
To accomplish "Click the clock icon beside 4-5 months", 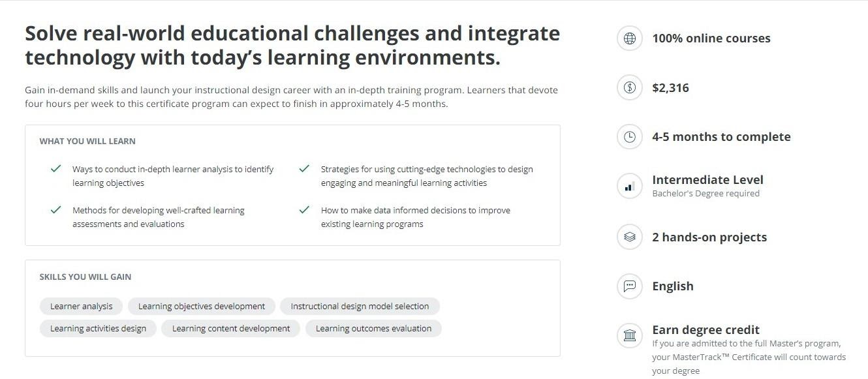I will click(x=630, y=137).
